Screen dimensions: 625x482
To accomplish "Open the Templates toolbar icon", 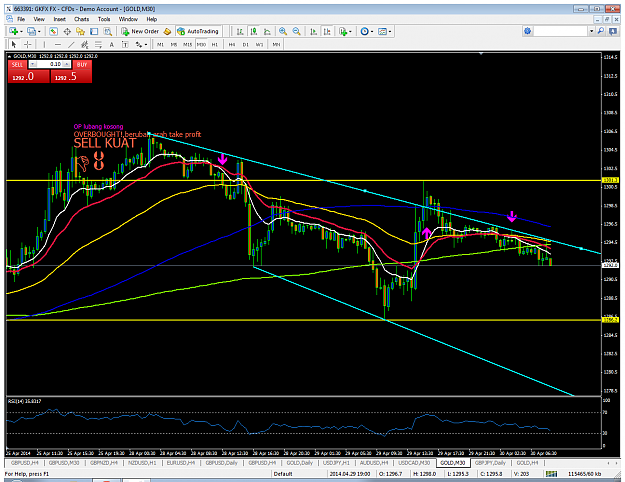I will pyautogui.click(x=382, y=31).
